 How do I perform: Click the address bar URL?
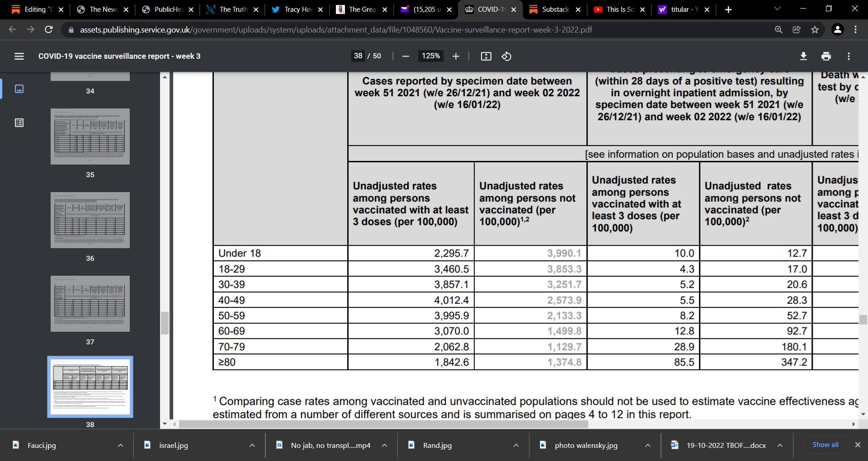coord(336,30)
